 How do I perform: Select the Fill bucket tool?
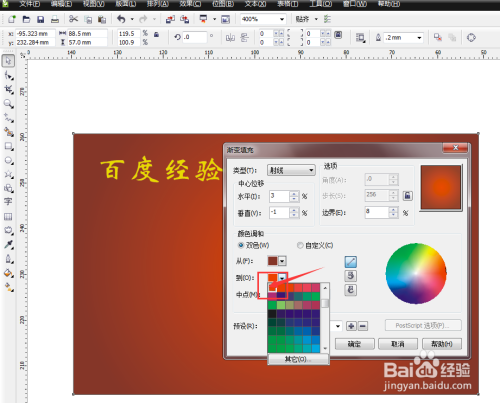click(8, 273)
